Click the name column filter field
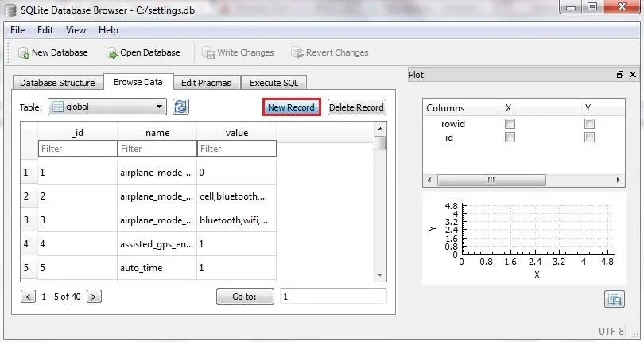The image size is (644, 342). (157, 149)
